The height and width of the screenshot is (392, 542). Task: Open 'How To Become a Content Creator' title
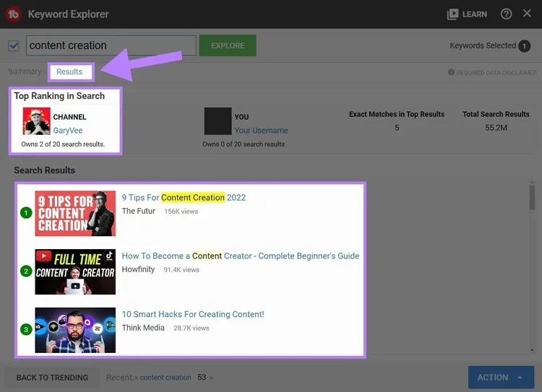[241, 256]
